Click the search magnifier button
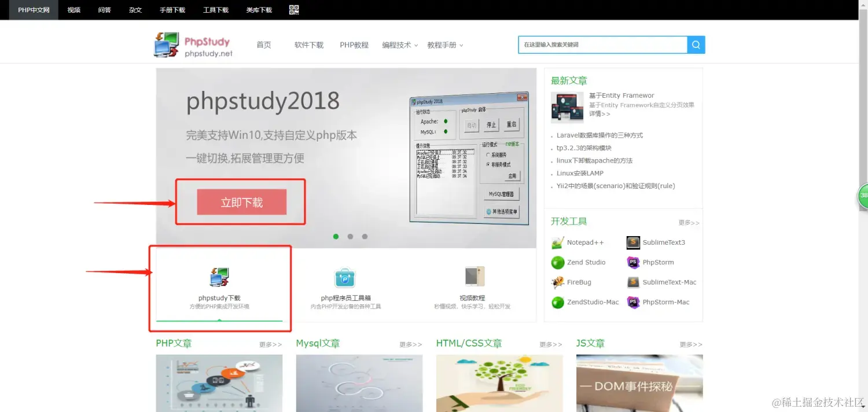 point(696,45)
